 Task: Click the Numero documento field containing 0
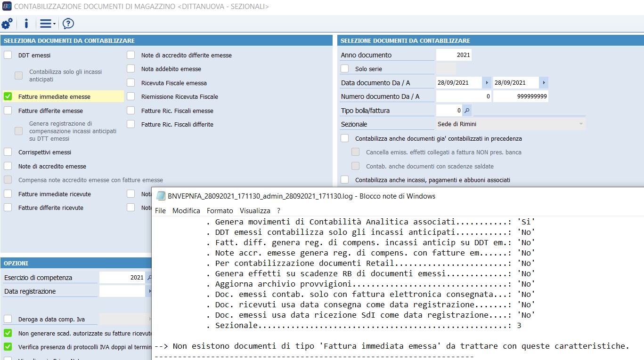coord(464,96)
